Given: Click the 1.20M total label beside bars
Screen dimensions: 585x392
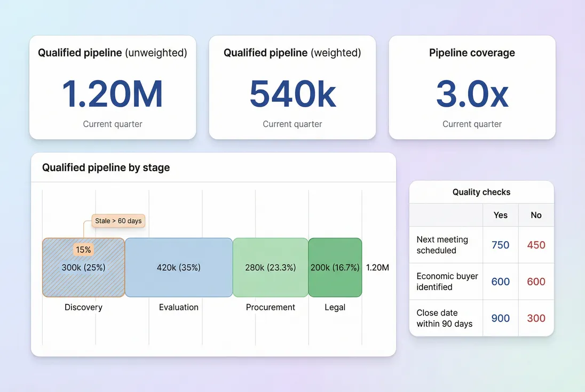Looking at the screenshot, I should coord(377,267).
